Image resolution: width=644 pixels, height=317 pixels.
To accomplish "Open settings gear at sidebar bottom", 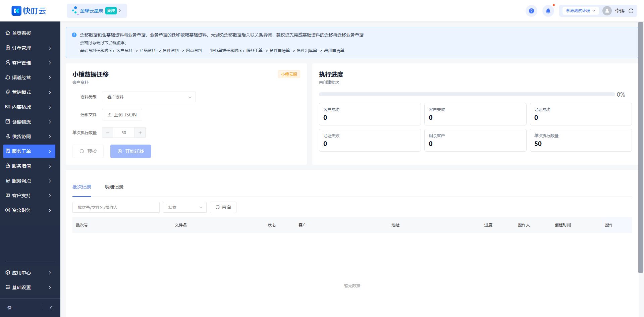I will 9,308.
